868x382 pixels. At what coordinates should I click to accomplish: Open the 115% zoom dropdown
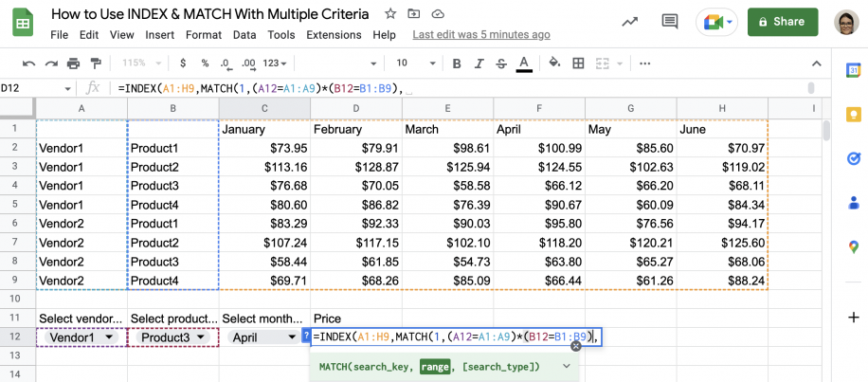point(142,64)
